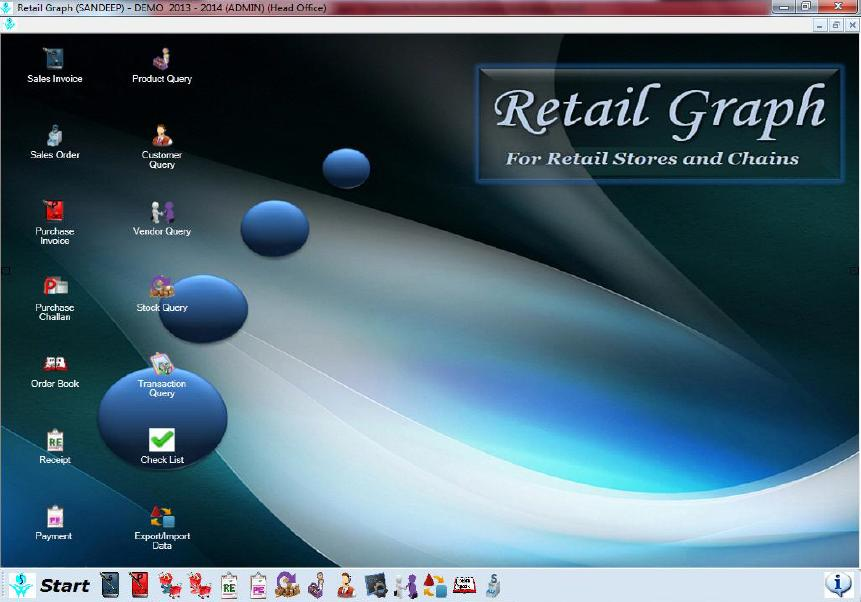861x602 pixels.
Task: Click the open red book icon in bottom toolbar
Action: point(465,586)
